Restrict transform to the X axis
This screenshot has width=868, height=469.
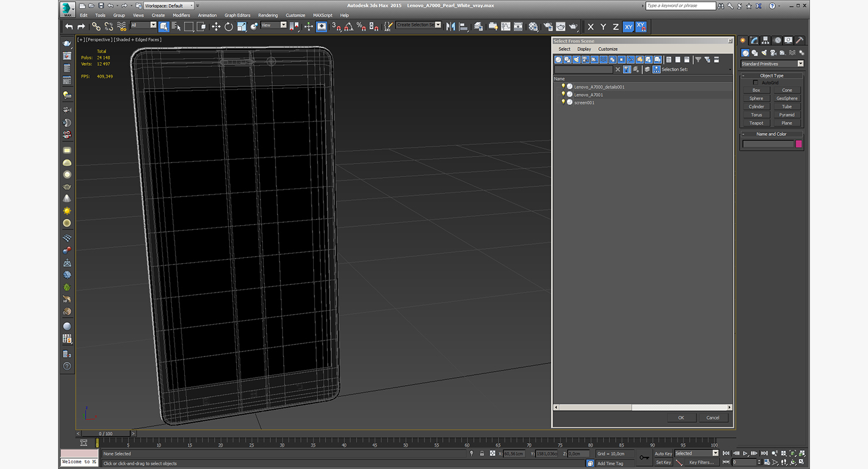coord(591,27)
